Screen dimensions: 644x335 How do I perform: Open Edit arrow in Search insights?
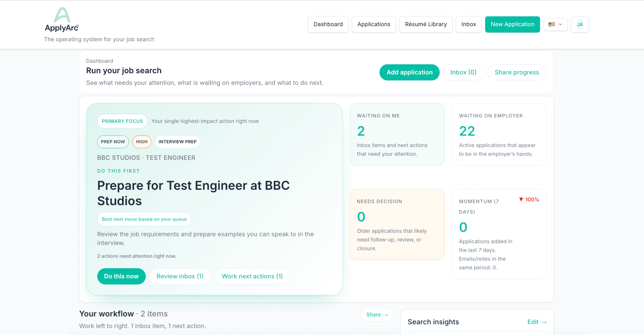[537, 322]
